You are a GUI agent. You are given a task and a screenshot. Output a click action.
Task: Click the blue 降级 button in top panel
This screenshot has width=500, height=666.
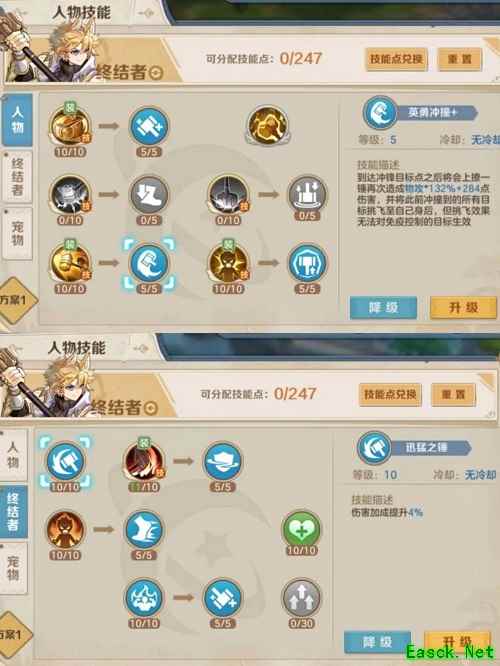[x=383, y=308]
